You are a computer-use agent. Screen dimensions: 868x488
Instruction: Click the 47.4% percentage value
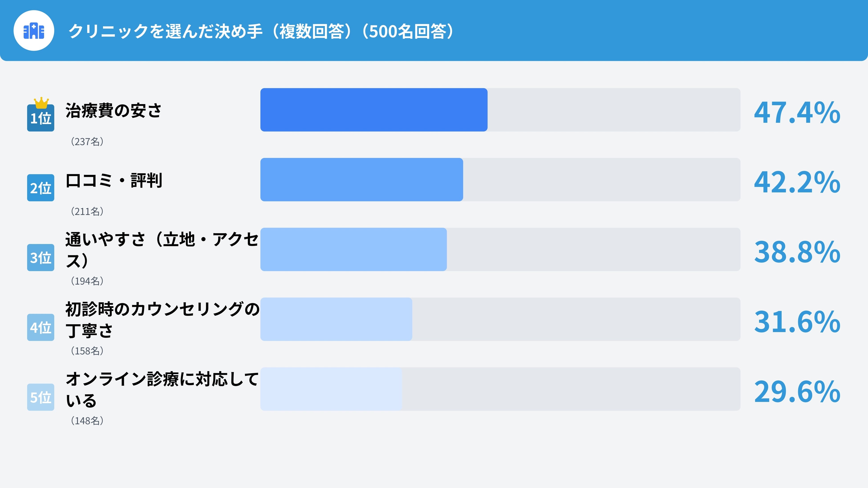pyautogui.click(x=797, y=113)
